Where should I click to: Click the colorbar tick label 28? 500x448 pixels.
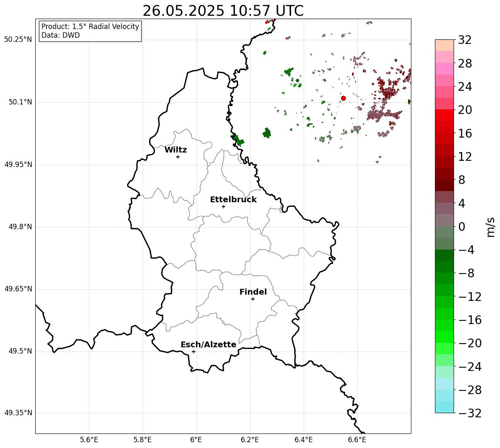pyautogui.click(x=465, y=64)
